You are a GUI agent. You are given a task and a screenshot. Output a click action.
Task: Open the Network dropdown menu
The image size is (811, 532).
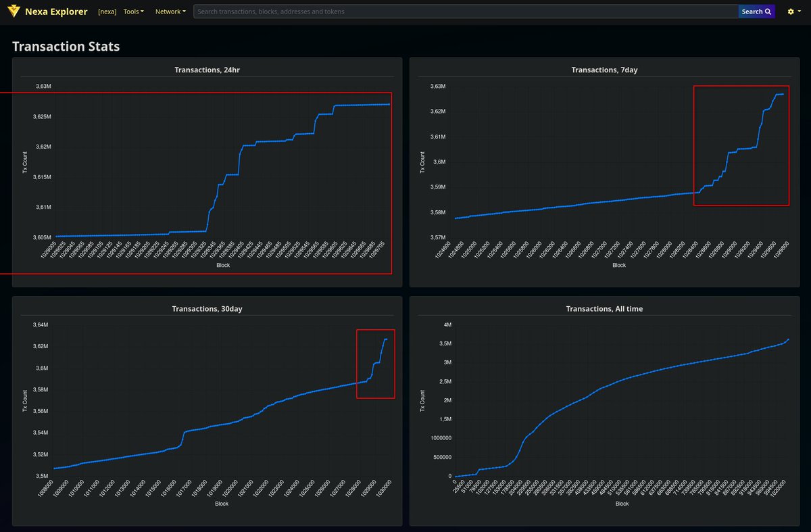pyautogui.click(x=170, y=11)
